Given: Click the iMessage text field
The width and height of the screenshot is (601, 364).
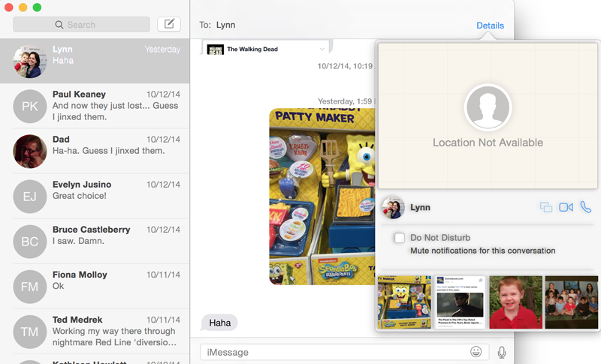Looking at the screenshot, I should coord(344,352).
